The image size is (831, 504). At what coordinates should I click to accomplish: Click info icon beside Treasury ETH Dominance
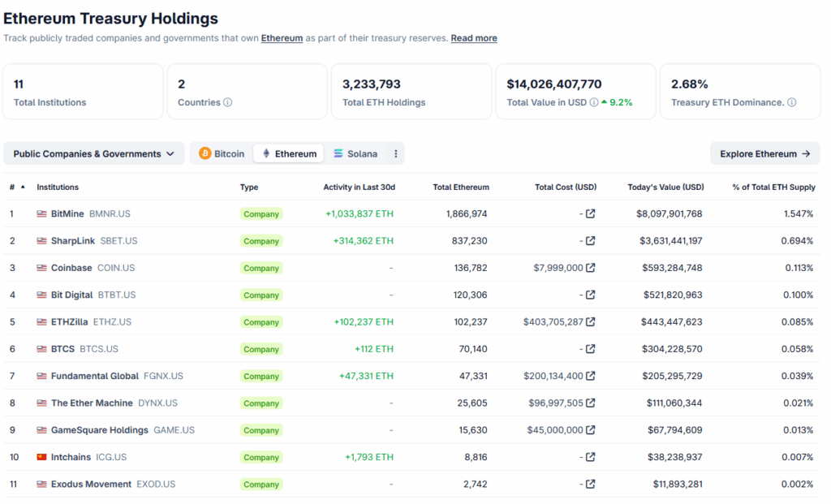click(792, 102)
